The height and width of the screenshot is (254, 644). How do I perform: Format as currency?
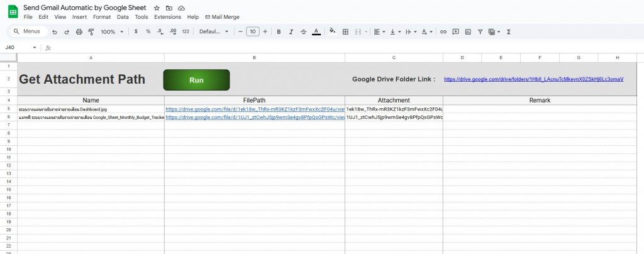pos(136,31)
